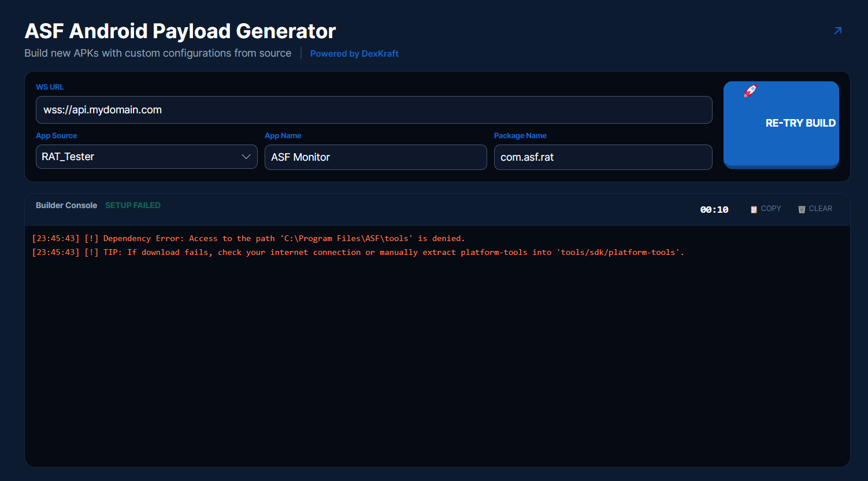Click the App Name field label
The height and width of the screenshot is (481, 868).
click(x=283, y=135)
